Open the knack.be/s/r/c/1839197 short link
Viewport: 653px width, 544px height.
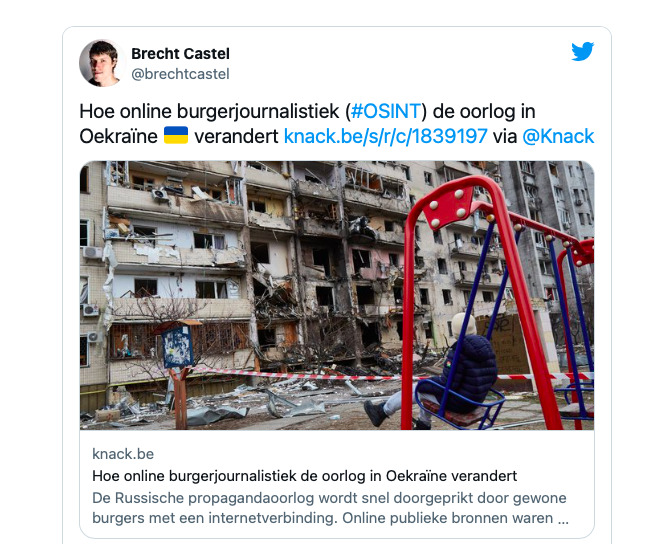pos(385,136)
